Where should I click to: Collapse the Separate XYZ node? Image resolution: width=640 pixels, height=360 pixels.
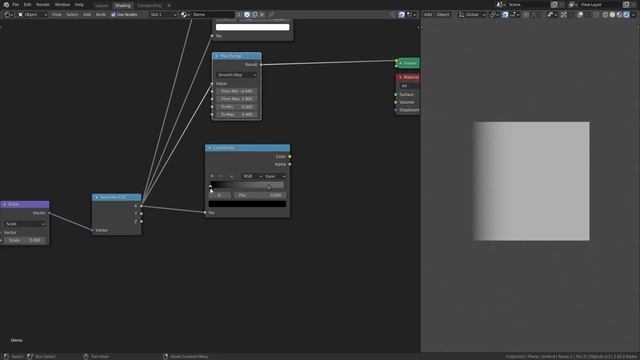click(x=96, y=198)
